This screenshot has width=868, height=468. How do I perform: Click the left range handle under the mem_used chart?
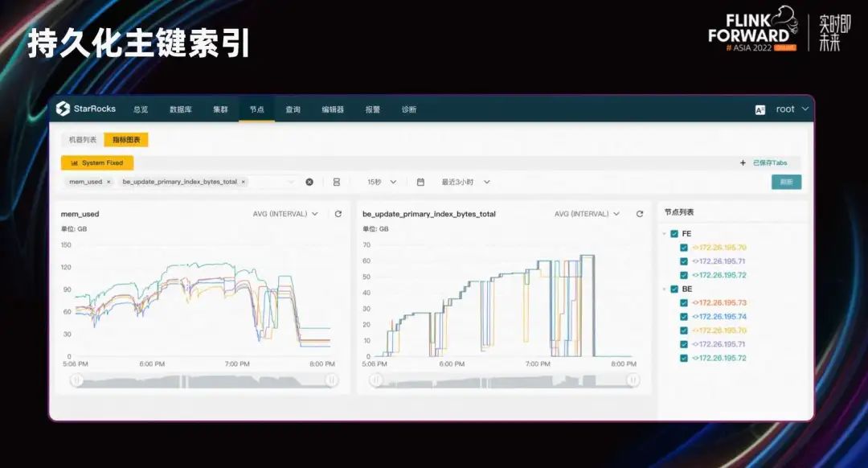point(76,380)
